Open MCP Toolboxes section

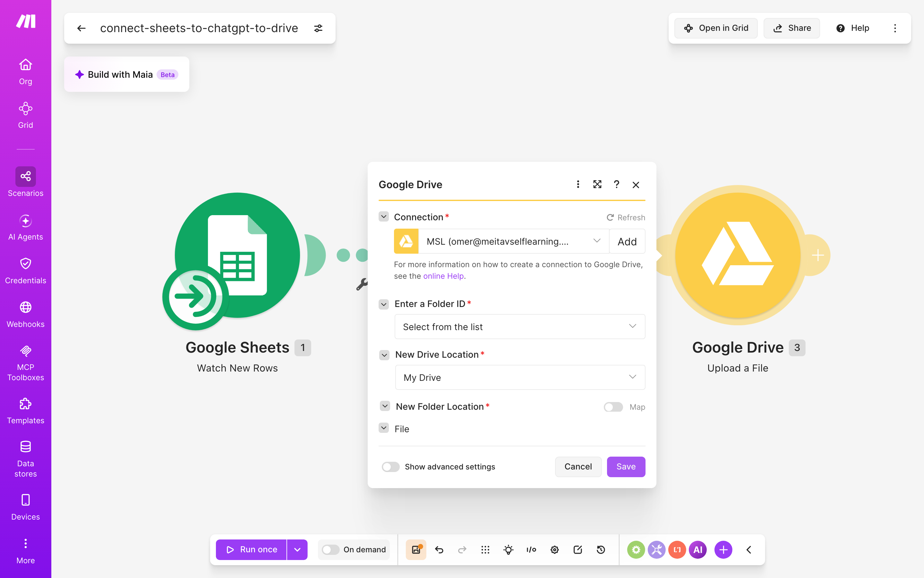point(26,363)
